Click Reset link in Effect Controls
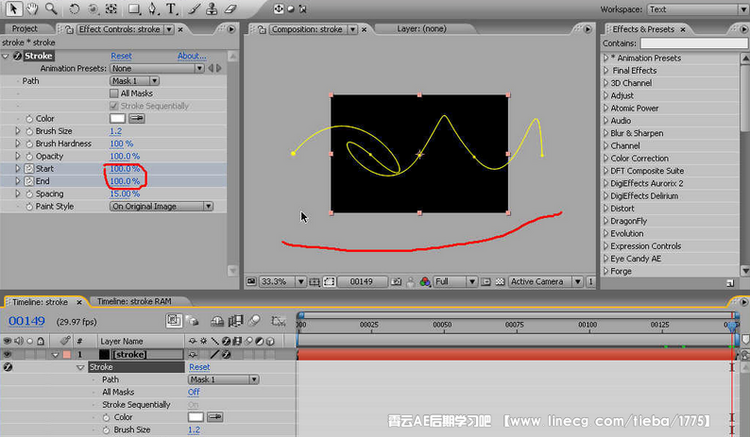Viewport: 750px width, 437px height. point(121,56)
